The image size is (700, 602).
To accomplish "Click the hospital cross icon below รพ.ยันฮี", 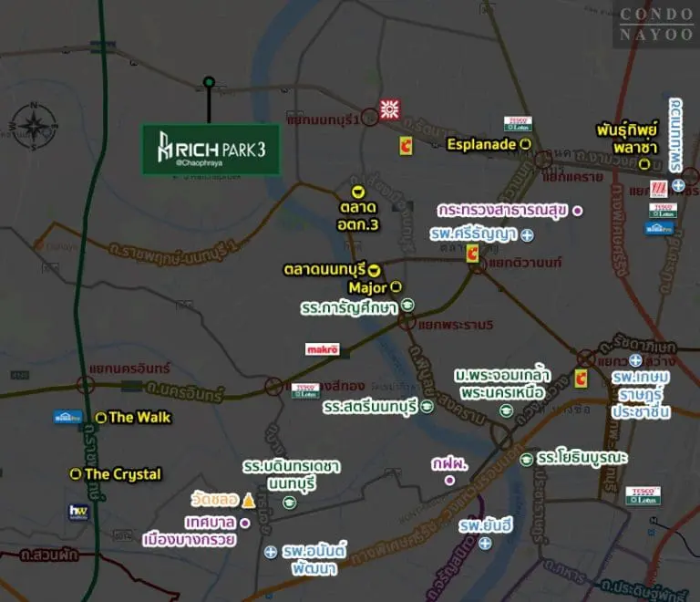I will [485, 544].
